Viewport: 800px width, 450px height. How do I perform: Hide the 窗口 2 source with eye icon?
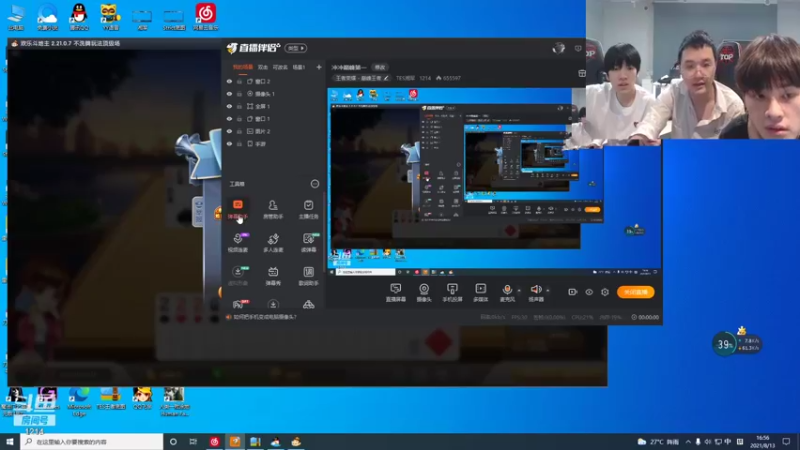pyautogui.click(x=229, y=81)
